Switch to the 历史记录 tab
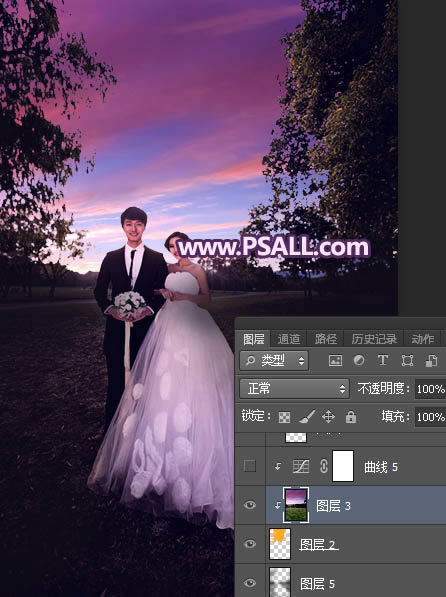Image resolution: width=446 pixels, height=597 pixels. (374, 339)
